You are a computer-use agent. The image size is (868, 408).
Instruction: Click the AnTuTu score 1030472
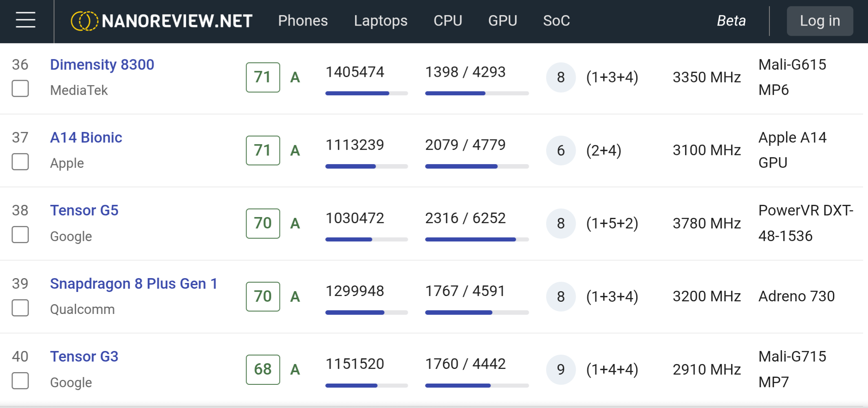point(355,218)
